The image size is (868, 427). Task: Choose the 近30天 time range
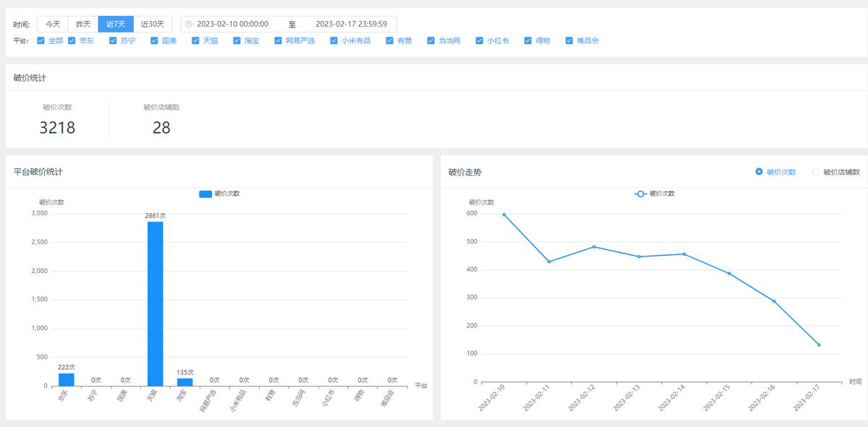pos(153,24)
